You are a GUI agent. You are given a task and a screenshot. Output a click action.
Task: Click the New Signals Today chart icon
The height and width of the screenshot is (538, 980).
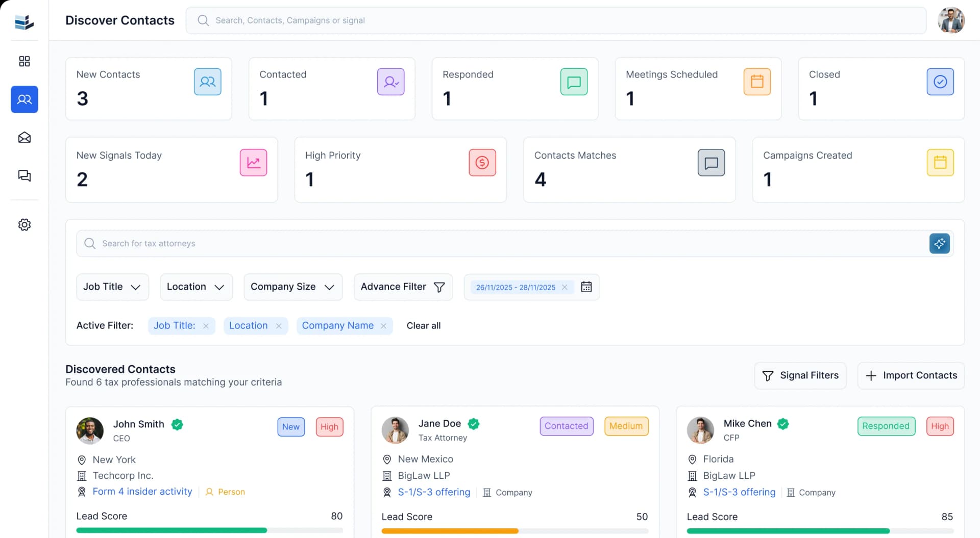[x=253, y=163]
